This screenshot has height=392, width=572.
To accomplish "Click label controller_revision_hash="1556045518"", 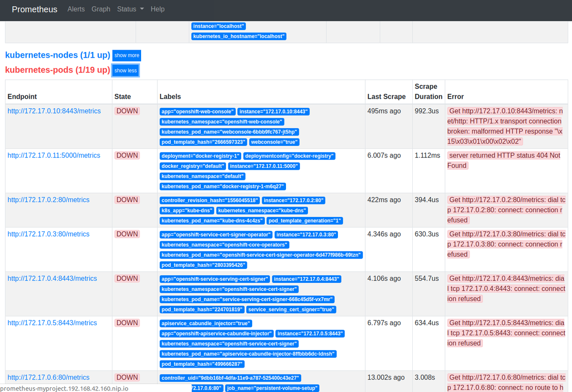I will coord(210,200).
